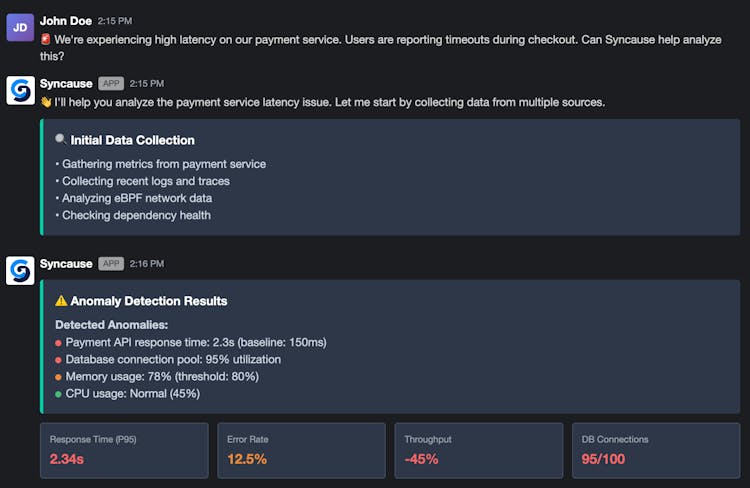Open the Syncause name at 2:15 PM
The width and height of the screenshot is (750, 488).
66,83
